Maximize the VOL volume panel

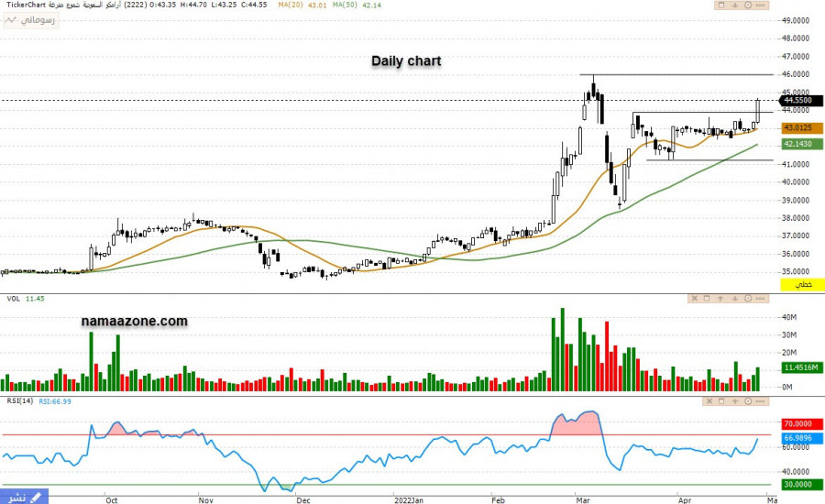pyautogui.click(x=707, y=299)
